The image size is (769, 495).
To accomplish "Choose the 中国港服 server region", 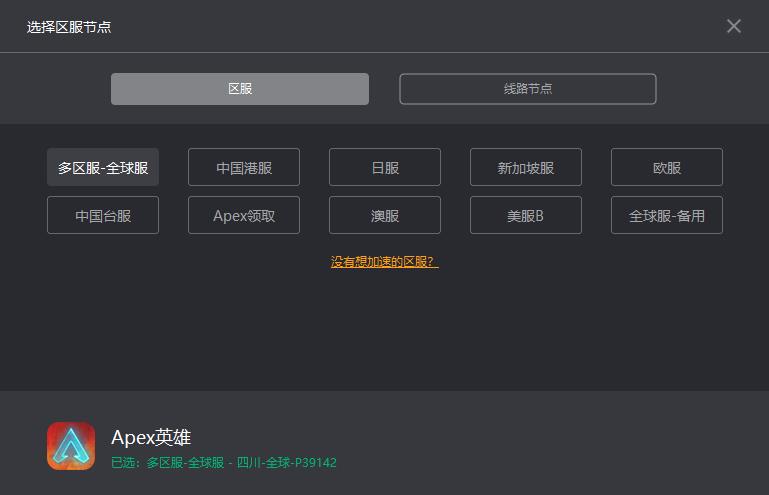I will coord(244,168).
